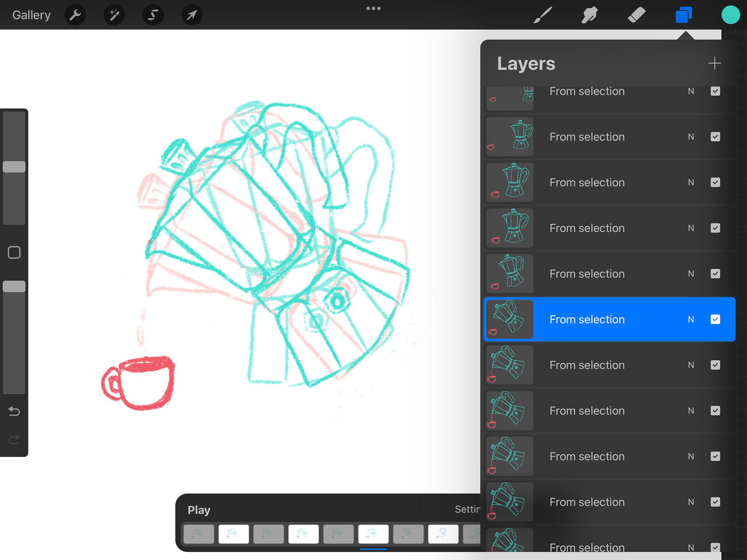Open the teal active color swatch

pos(730,15)
